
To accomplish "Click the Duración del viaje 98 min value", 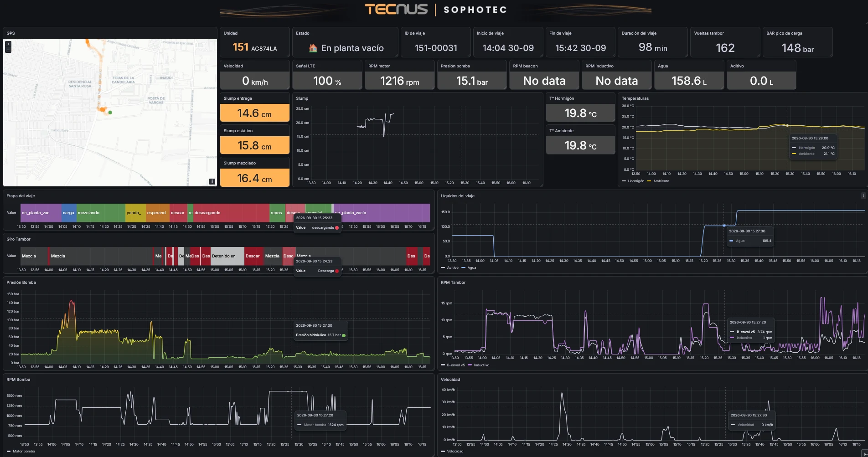I will tap(653, 47).
